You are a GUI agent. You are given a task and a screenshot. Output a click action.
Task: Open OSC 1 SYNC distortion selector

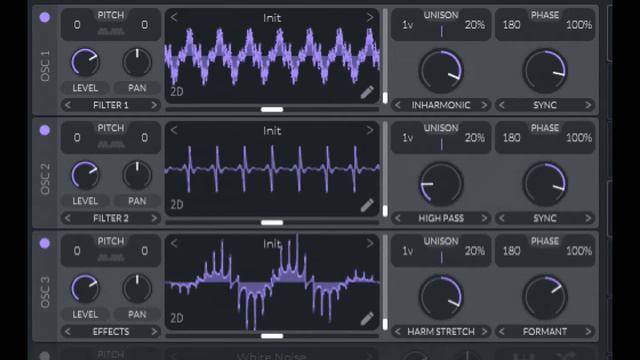click(545, 105)
